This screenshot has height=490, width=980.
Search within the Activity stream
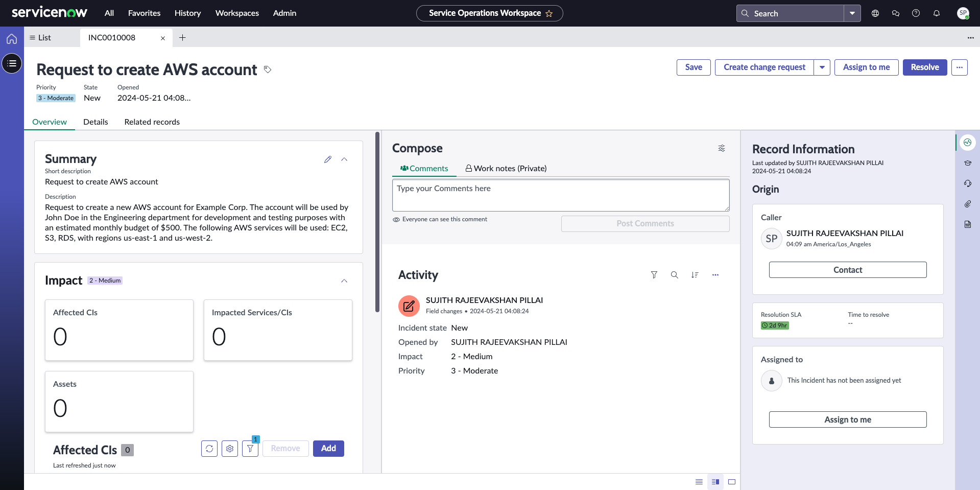pyautogui.click(x=675, y=275)
